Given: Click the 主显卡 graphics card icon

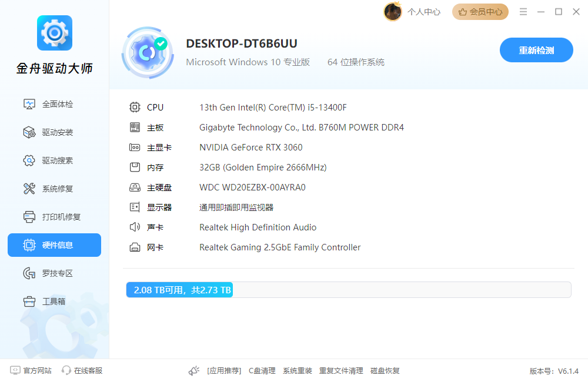Looking at the screenshot, I should [x=135, y=148].
